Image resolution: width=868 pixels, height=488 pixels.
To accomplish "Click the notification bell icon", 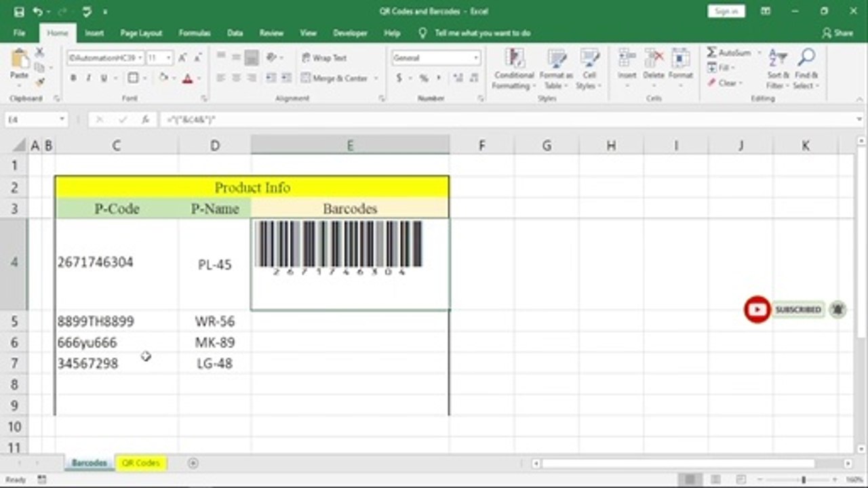I will 837,310.
